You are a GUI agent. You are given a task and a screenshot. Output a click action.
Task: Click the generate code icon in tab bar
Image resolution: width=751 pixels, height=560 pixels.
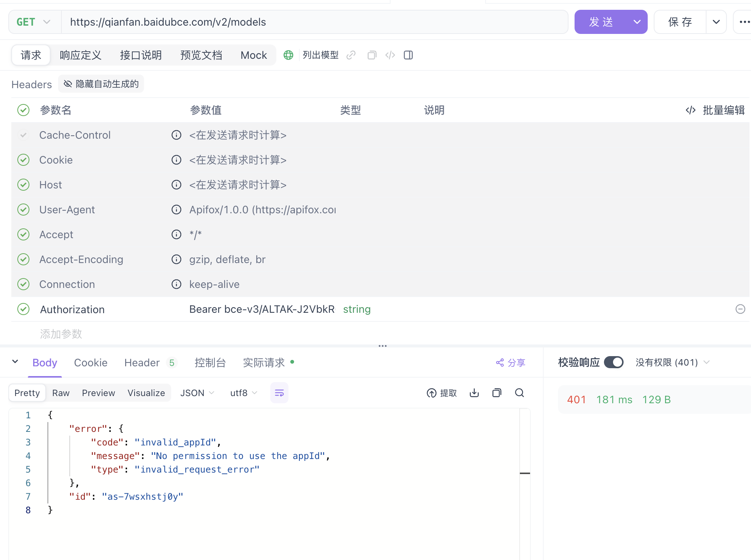(x=390, y=55)
